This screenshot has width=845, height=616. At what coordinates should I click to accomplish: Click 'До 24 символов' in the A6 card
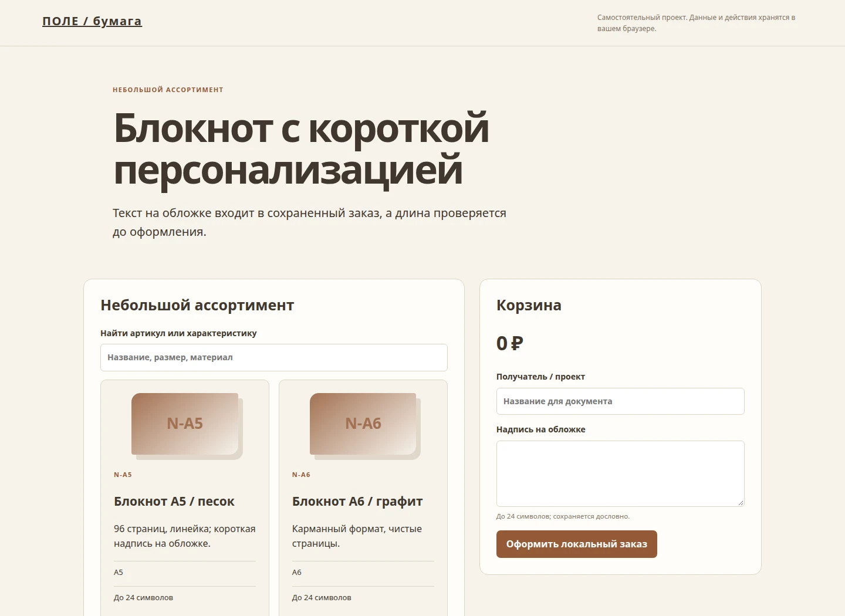pos(322,598)
